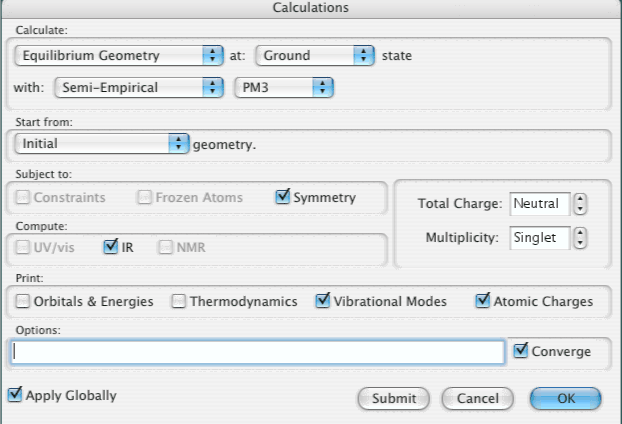Check the Thermodynamics checkbox

pos(178,301)
